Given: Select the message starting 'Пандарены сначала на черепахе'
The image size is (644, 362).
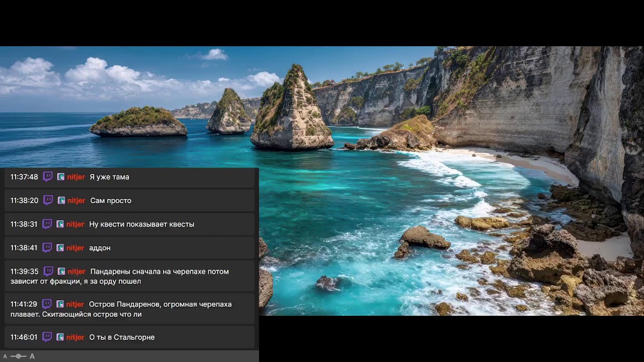Looking at the screenshot, I should (x=120, y=277).
